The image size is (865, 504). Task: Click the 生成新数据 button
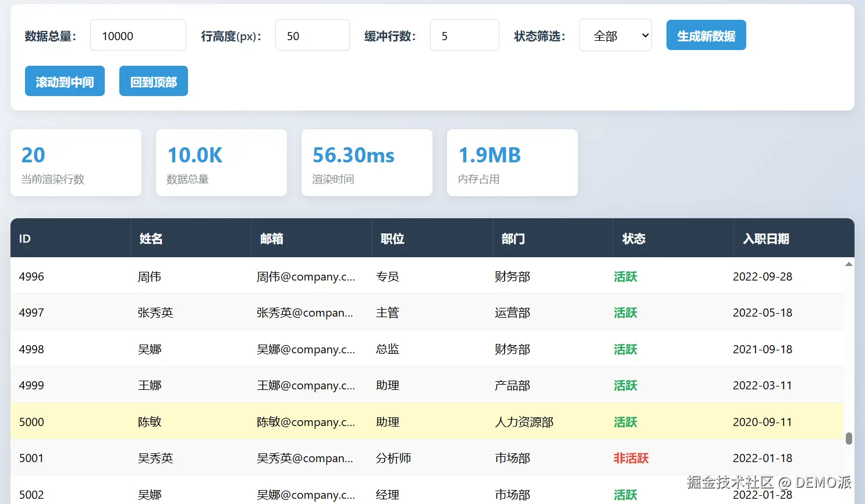pyautogui.click(x=706, y=36)
